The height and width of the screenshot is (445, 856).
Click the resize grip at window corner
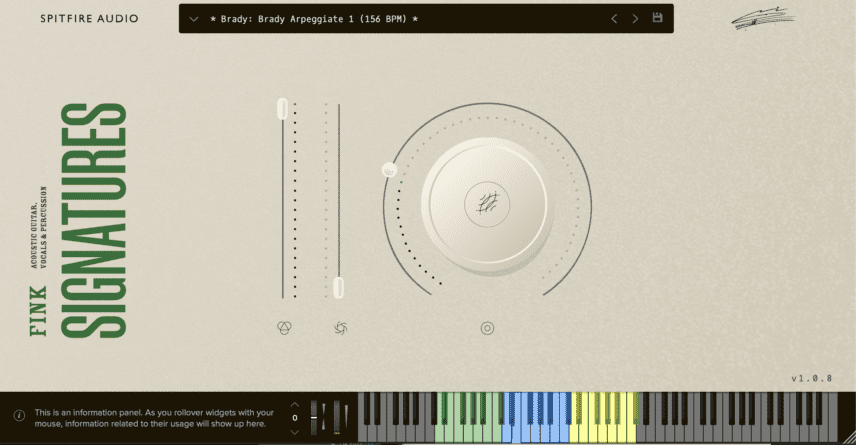coord(848,437)
